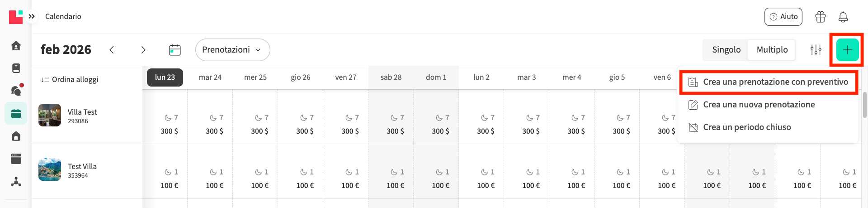
Task: Open the chat messages sidebar icon
Action: coord(16,91)
